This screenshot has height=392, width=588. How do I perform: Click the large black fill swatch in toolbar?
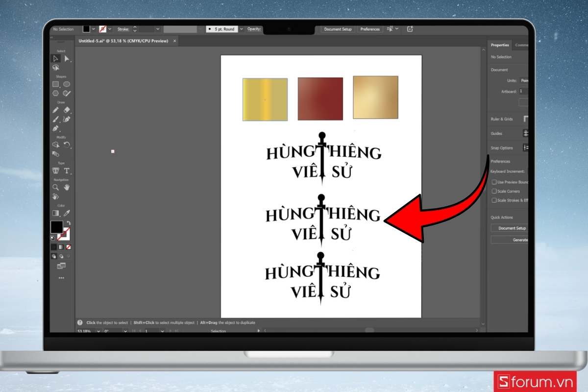pos(56,227)
